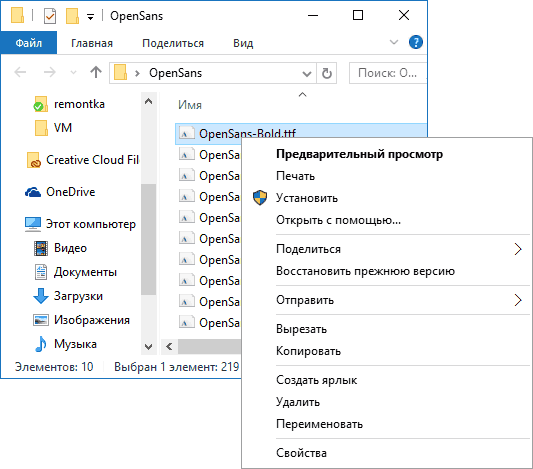Go back with the left arrow
The image size is (533, 469).
20,72
